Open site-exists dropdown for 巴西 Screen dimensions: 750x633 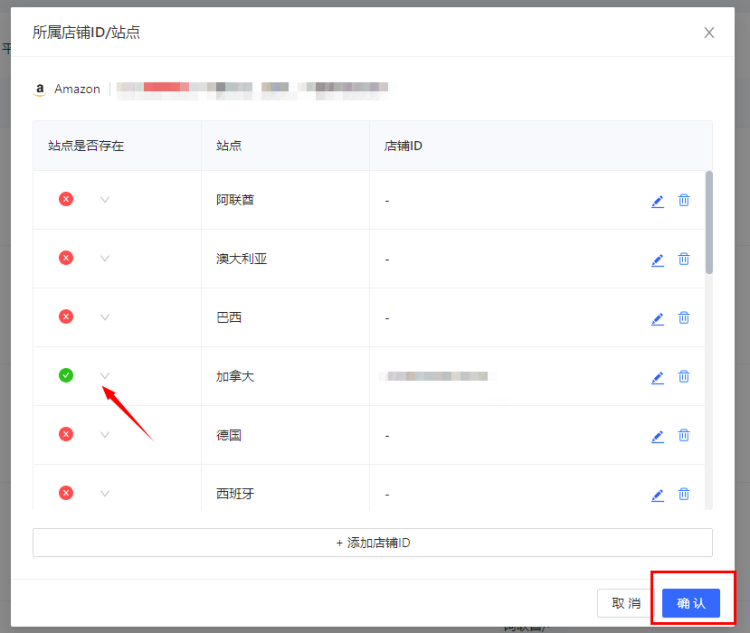tap(105, 317)
